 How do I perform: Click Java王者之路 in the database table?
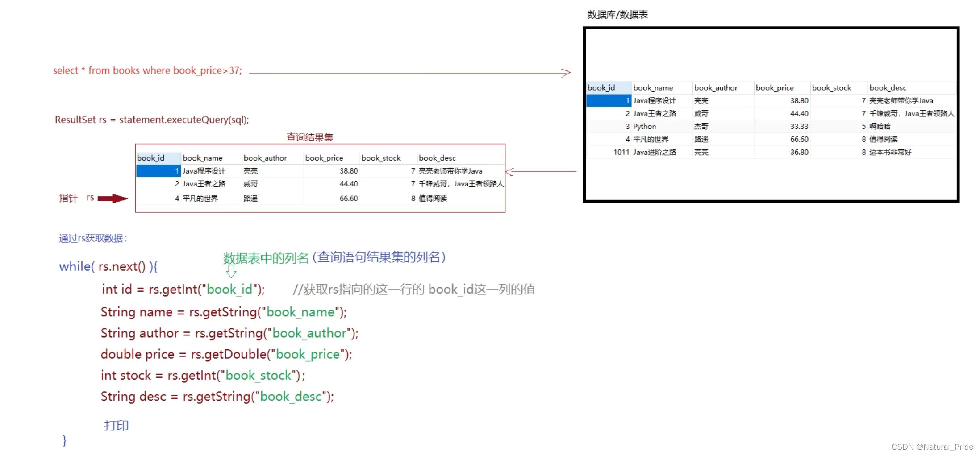pyautogui.click(x=654, y=114)
